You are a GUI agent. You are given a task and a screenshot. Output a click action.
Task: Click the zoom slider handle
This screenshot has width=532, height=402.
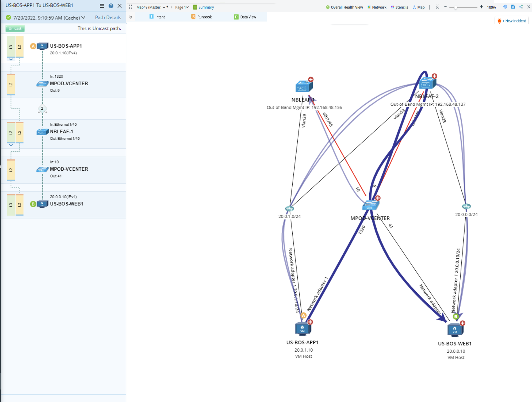pos(455,7)
